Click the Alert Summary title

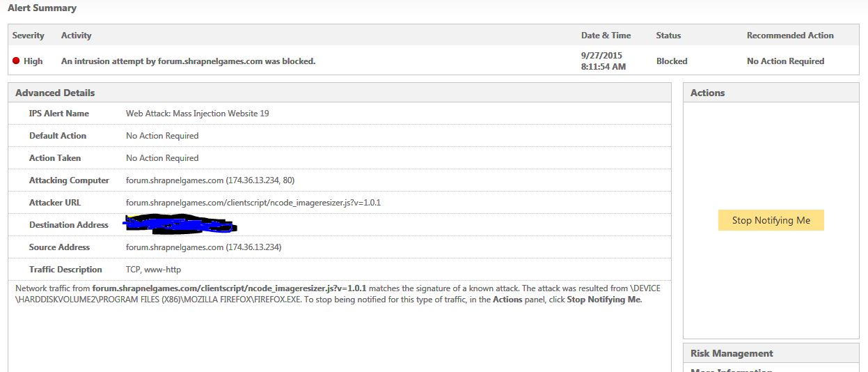click(42, 8)
